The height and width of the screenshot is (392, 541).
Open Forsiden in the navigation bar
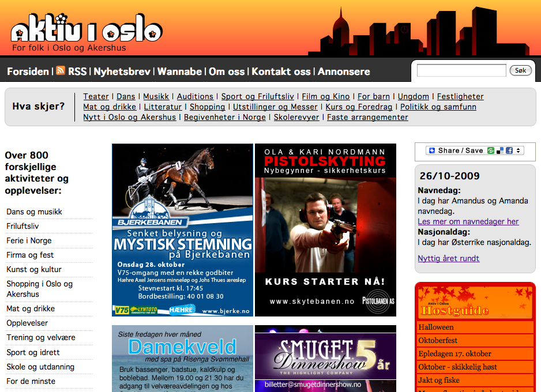click(28, 71)
